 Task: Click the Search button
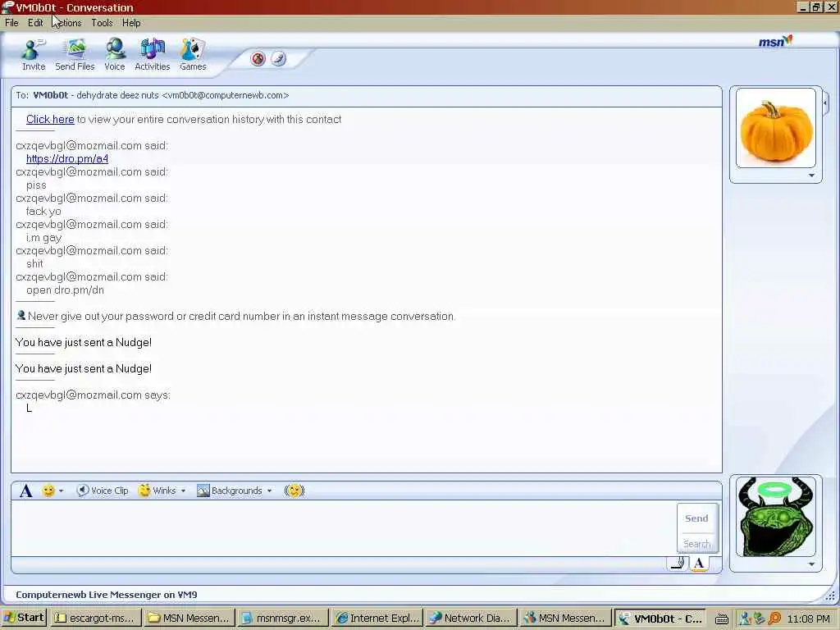(x=696, y=543)
